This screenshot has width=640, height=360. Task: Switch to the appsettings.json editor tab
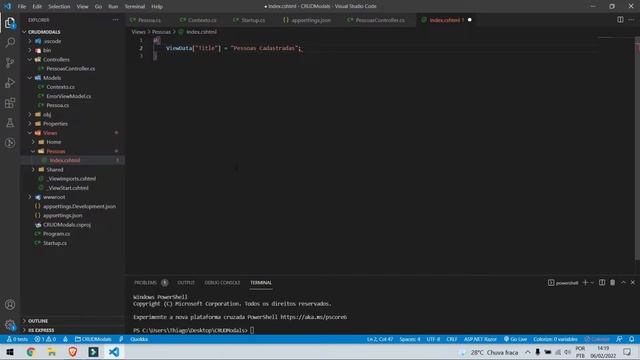coord(311,20)
